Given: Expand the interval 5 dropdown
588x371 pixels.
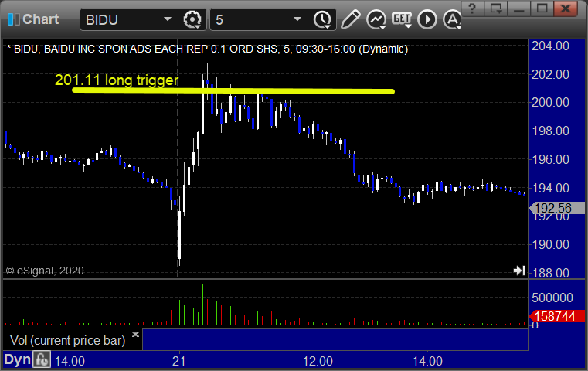Looking at the screenshot, I should 297,19.
